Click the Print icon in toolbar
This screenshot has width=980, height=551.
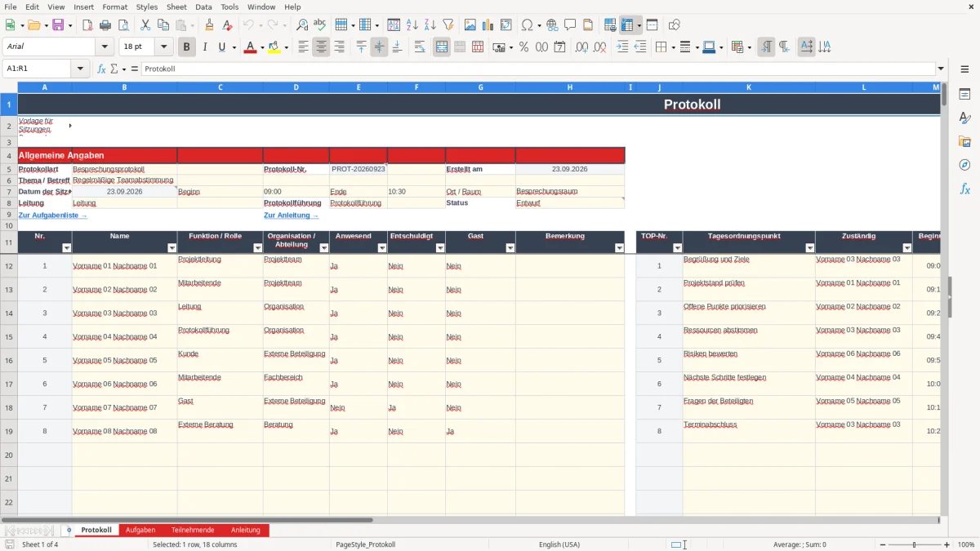tap(105, 25)
